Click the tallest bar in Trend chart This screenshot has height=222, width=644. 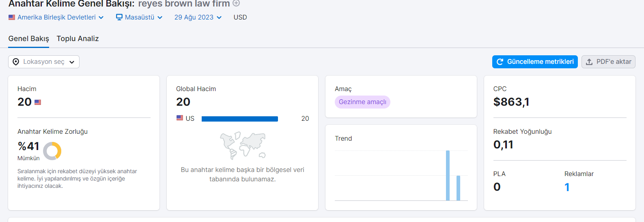[448, 176]
